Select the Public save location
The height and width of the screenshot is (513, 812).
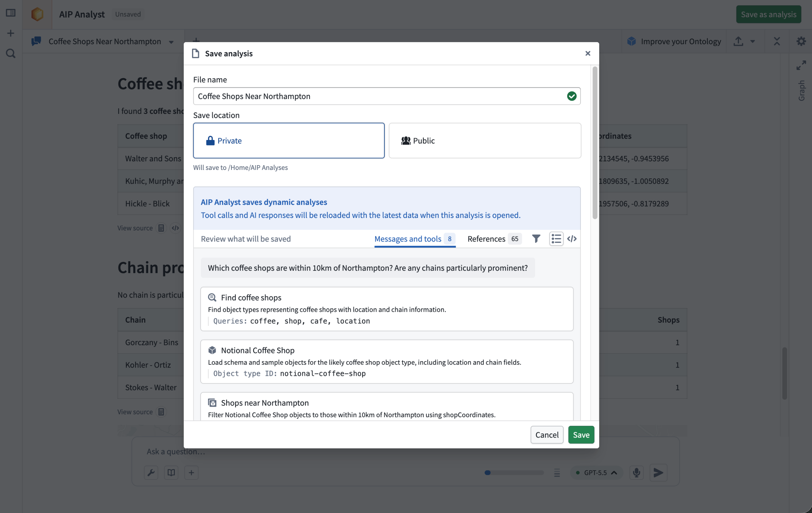click(485, 141)
